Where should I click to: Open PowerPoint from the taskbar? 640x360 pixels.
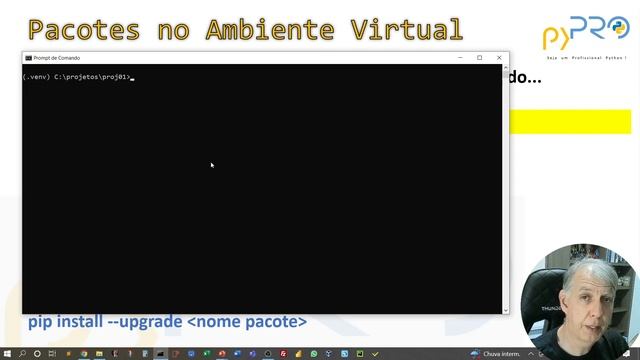point(222,354)
